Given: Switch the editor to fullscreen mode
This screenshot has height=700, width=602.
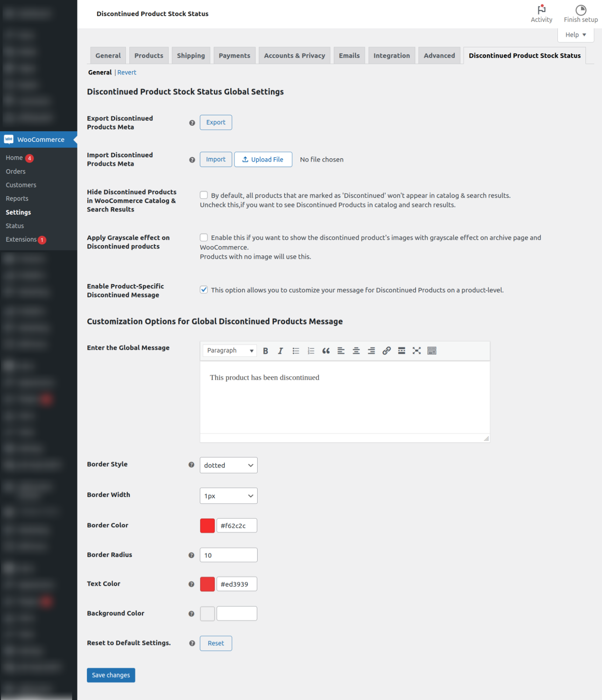Looking at the screenshot, I should coord(417,351).
